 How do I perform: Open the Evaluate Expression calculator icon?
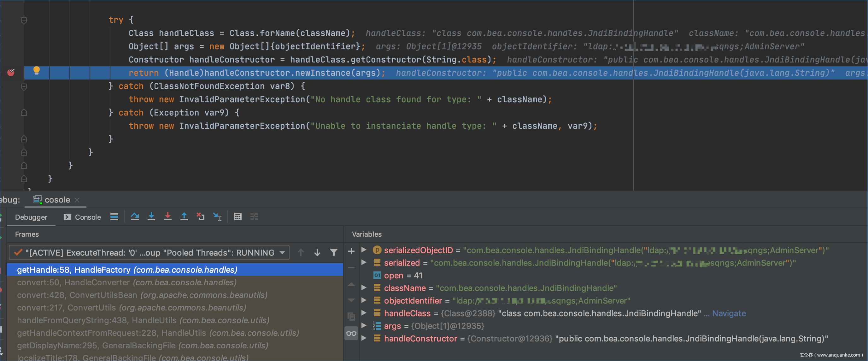click(x=238, y=217)
